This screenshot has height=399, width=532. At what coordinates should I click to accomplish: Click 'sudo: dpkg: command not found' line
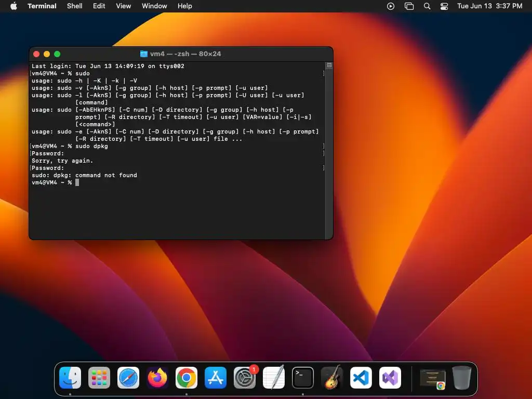tap(84, 176)
